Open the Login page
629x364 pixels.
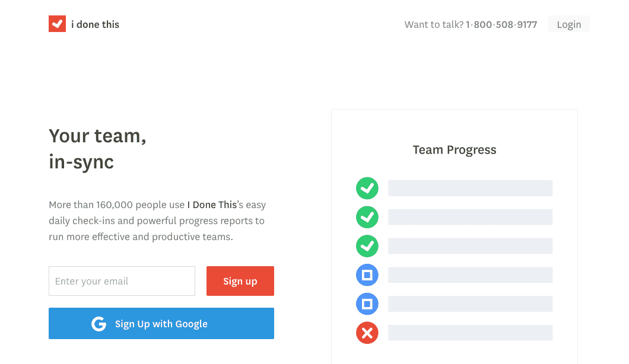point(568,24)
